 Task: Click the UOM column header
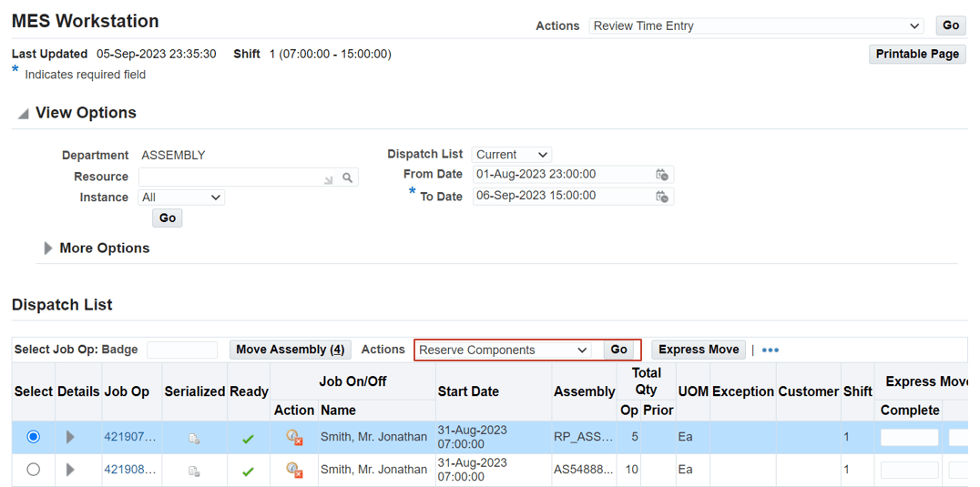coord(693,391)
